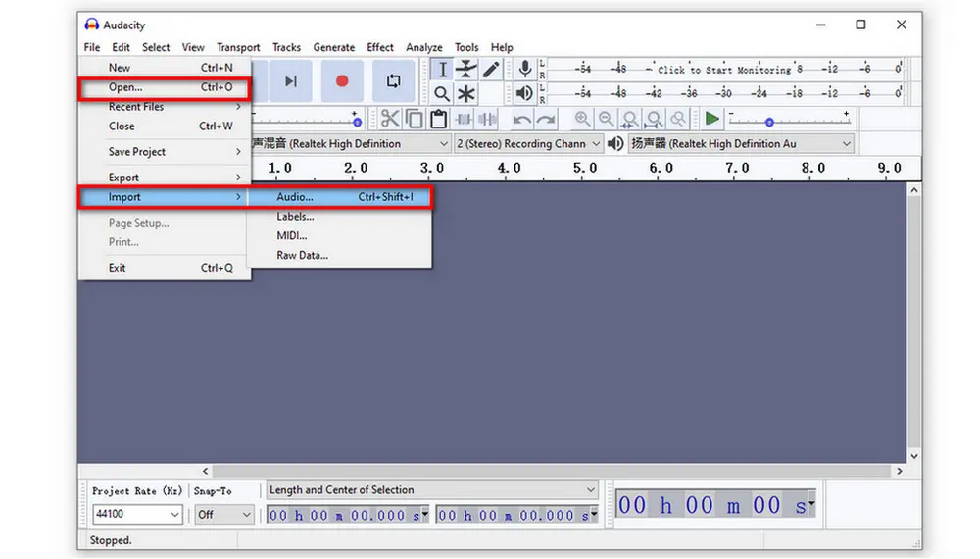
Task: Click the timeline ruler at 5.0
Action: [x=585, y=168]
